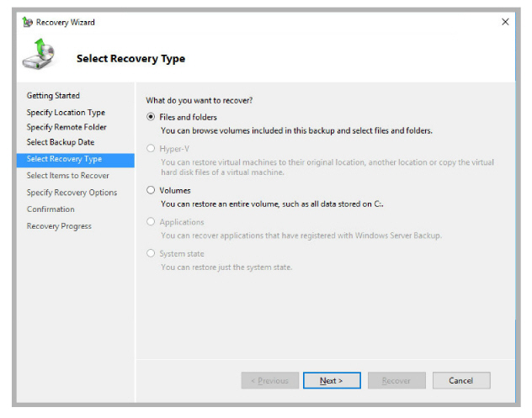Select the Files and folders radio button

coord(152,117)
